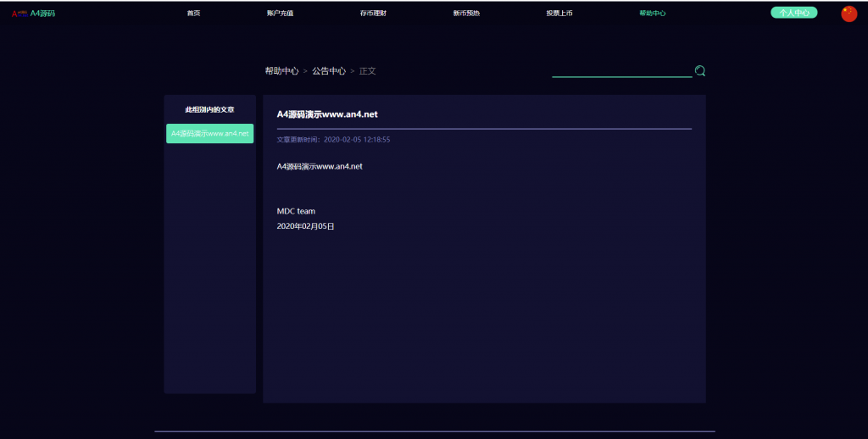Click the search magnifier icon
Image resolution: width=868 pixels, height=439 pixels.
click(x=700, y=71)
